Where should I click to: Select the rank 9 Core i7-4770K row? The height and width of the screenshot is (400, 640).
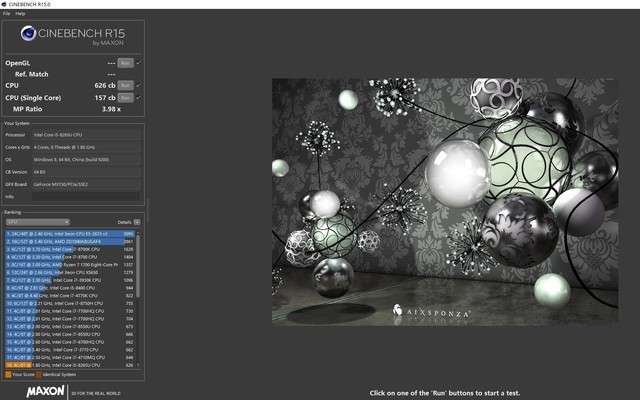pos(70,296)
